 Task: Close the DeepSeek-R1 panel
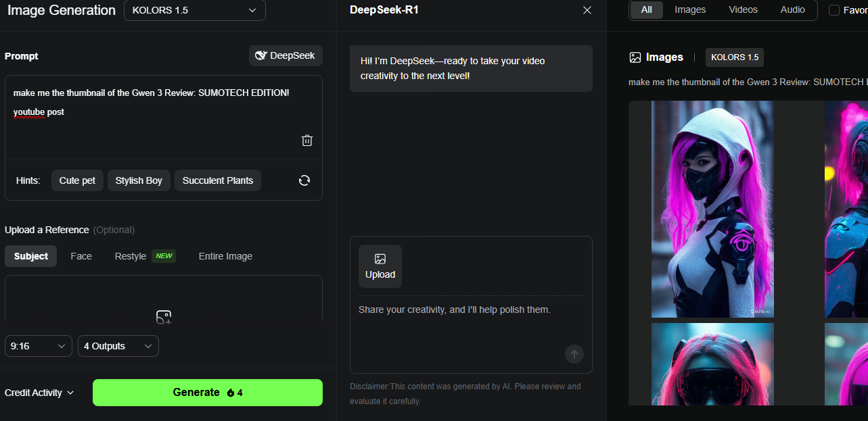pos(587,10)
